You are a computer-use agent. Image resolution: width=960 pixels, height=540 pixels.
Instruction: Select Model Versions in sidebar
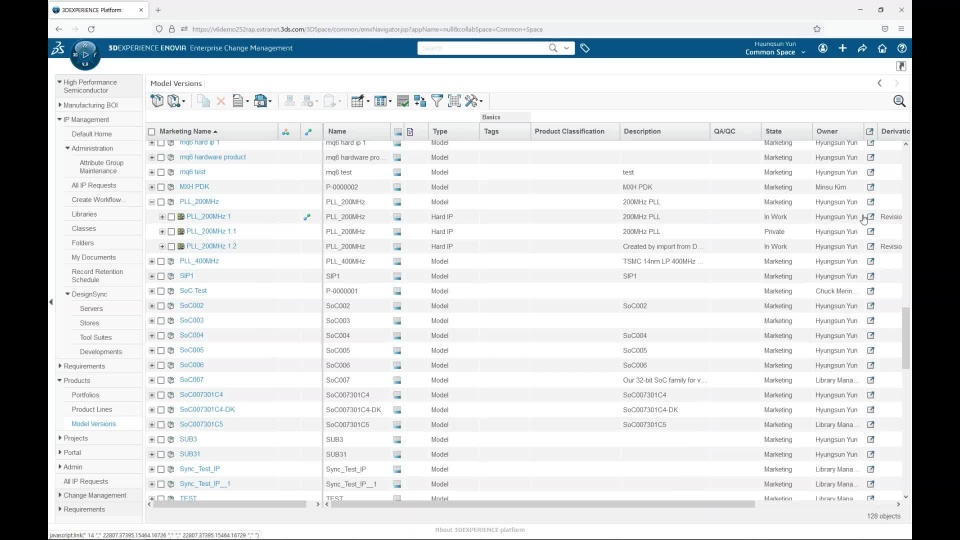click(94, 424)
